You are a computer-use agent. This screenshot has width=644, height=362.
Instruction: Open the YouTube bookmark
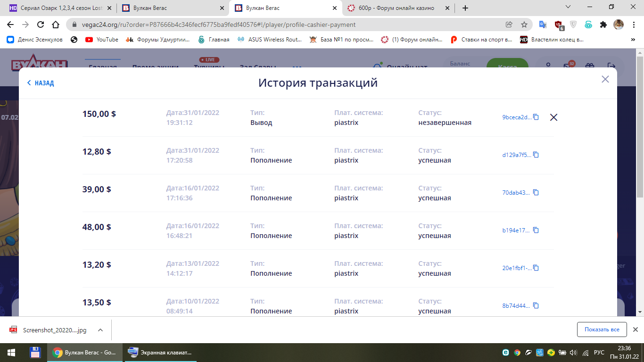(102, 40)
